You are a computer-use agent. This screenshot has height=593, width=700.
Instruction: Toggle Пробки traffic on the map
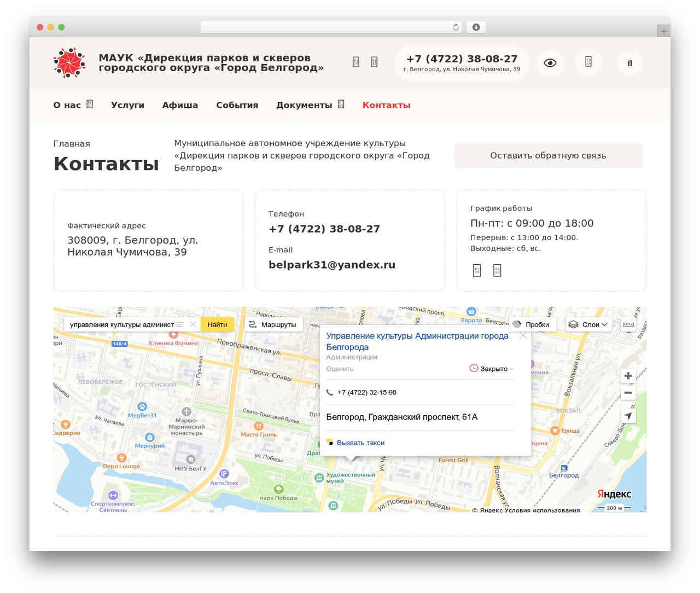click(x=533, y=324)
